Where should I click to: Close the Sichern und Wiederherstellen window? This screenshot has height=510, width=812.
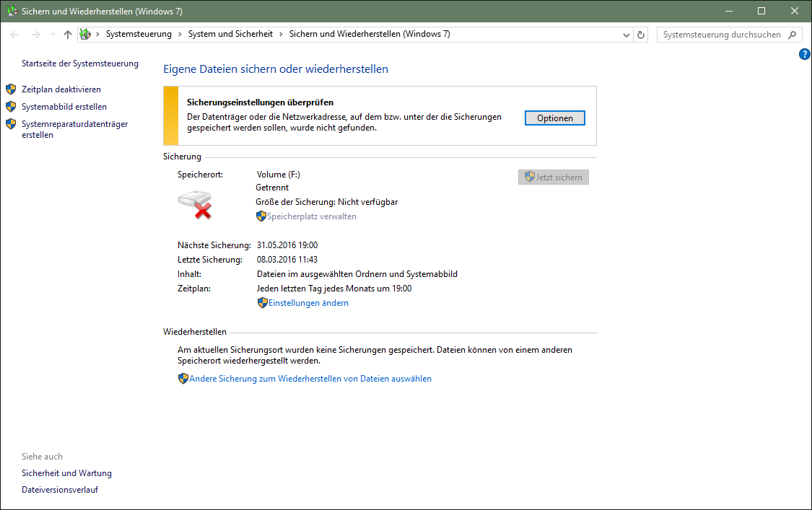[795, 11]
